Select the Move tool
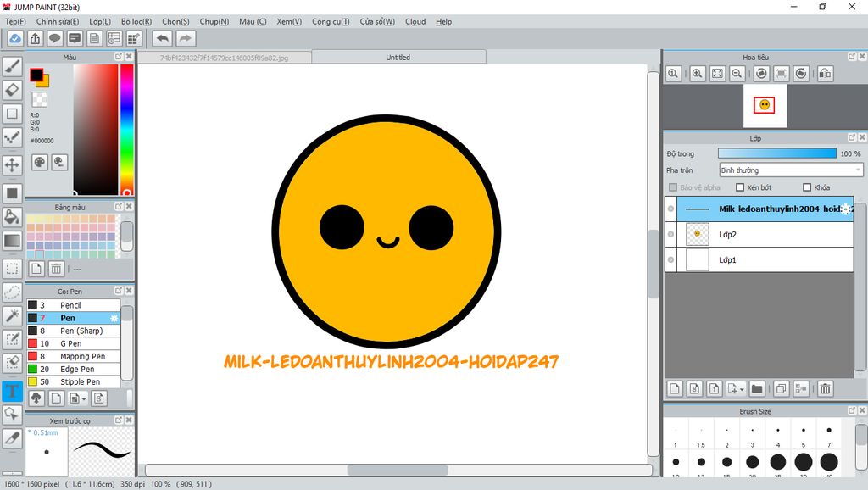868x490 pixels. [x=12, y=164]
